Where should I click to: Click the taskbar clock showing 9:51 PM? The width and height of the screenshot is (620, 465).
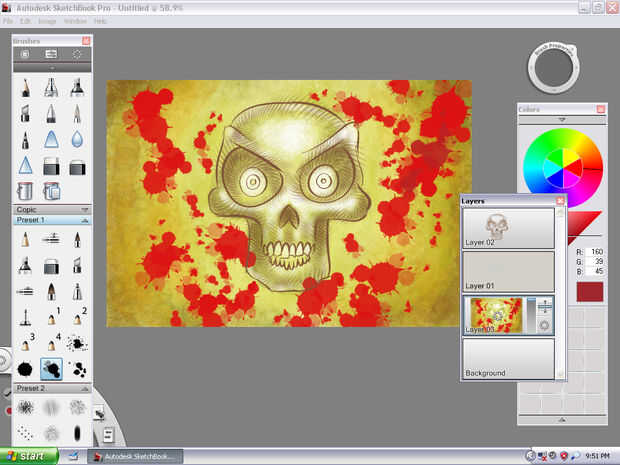coord(597,456)
